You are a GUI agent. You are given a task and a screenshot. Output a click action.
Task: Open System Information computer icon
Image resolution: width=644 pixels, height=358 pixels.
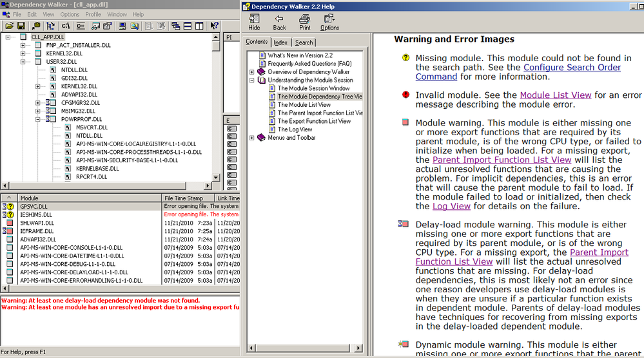pos(122,26)
